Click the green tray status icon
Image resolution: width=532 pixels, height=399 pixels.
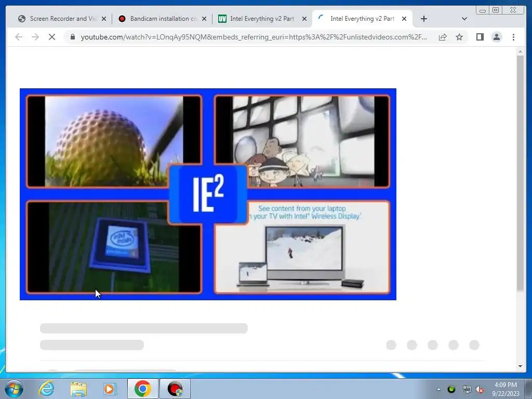pos(451,389)
